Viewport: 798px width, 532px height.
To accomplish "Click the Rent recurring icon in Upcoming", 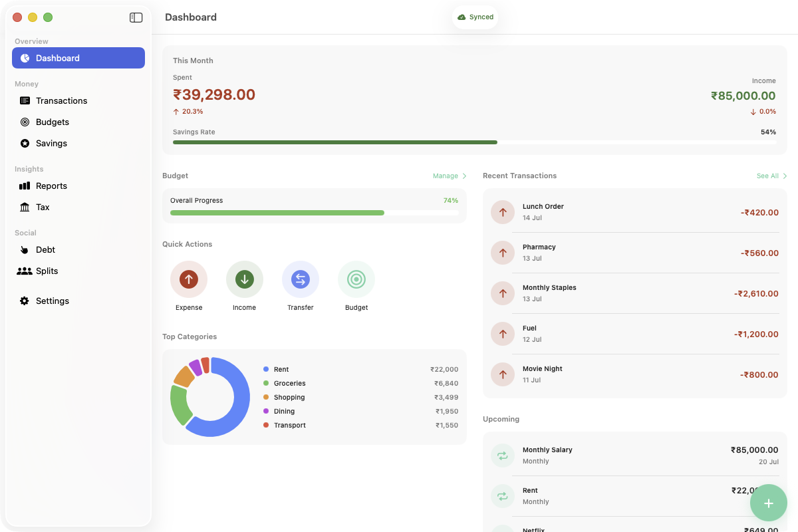I will pos(503,496).
